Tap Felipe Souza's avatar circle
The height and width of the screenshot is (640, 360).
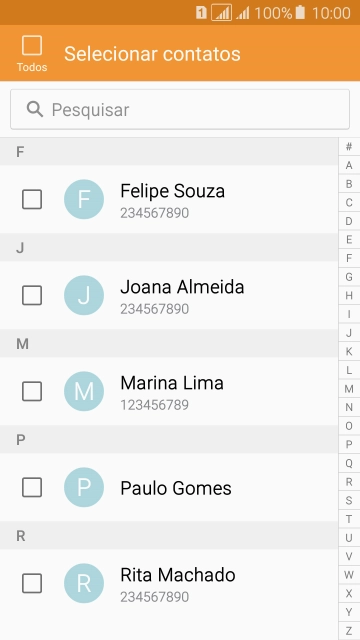(x=84, y=199)
